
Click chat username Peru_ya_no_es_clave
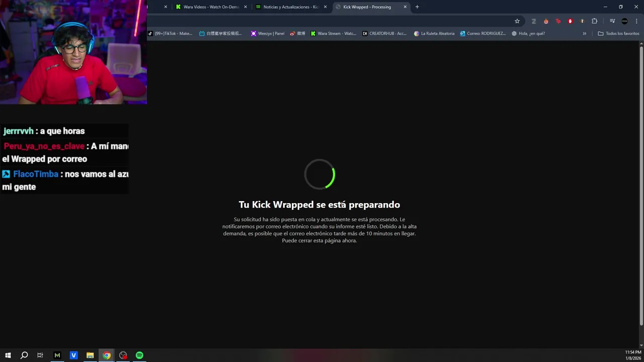pyautogui.click(x=44, y=146)
